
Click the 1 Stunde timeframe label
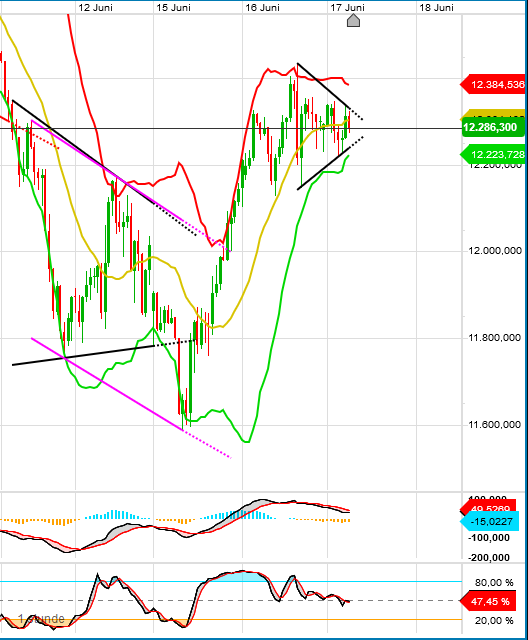42,619
